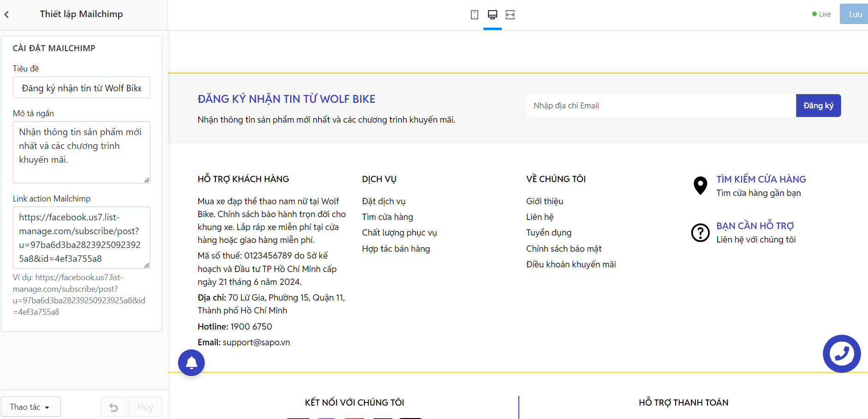868x419 pixels.
Task: Click the Đăng ký subscribe button
Action: tap(818, 106)
